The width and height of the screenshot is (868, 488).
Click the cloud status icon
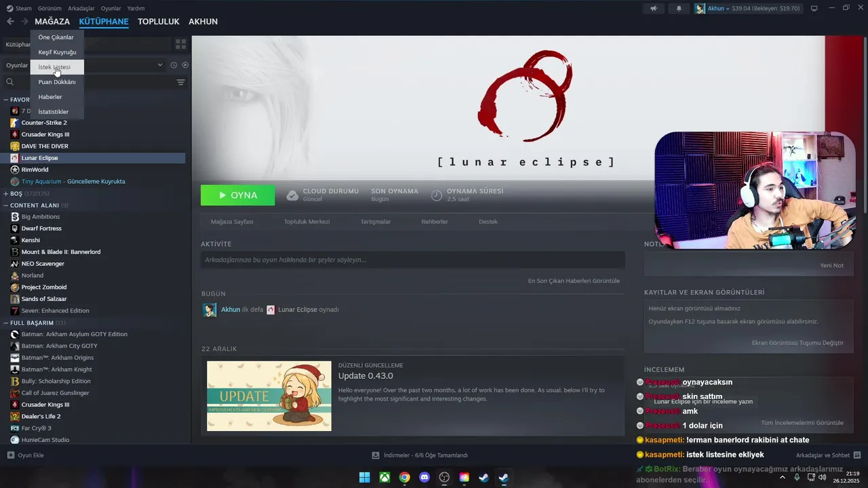pos(292,195)
